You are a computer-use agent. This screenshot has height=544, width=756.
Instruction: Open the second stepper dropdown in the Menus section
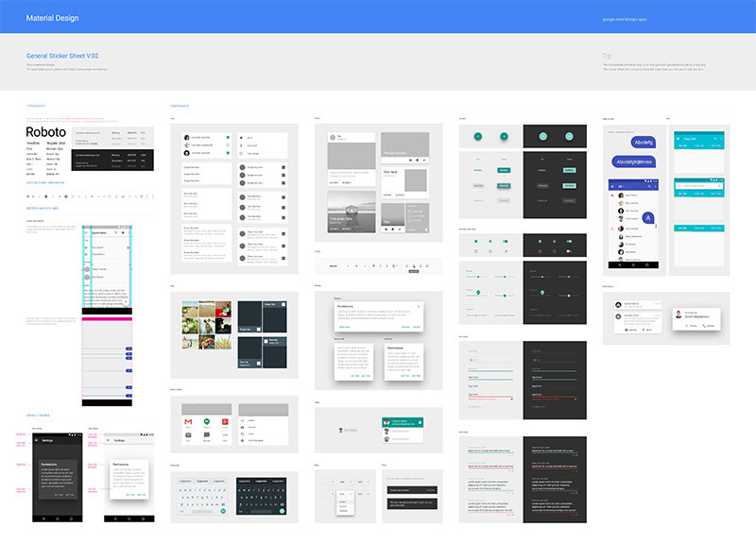tap(360, 482)
